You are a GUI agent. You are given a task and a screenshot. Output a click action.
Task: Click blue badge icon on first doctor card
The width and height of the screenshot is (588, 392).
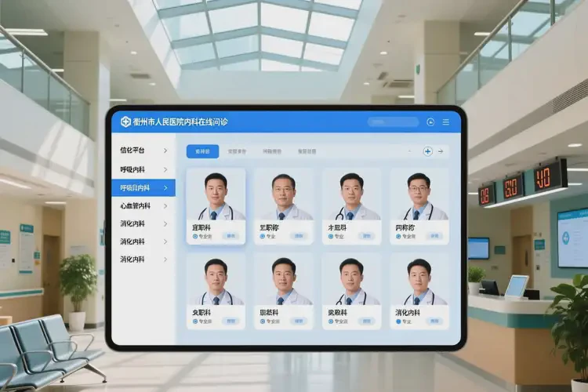coord(196,236)
